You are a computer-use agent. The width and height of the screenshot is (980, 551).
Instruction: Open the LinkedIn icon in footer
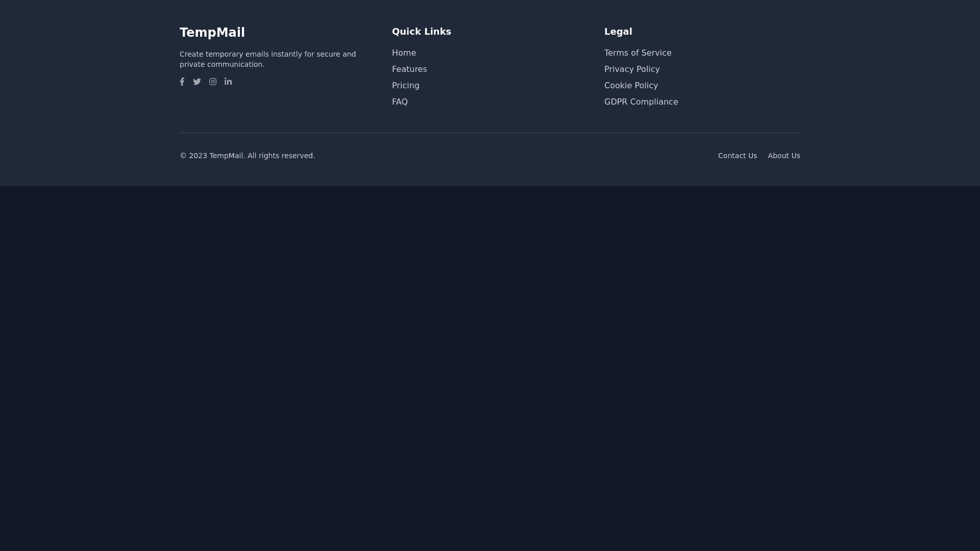click(228, 82)
